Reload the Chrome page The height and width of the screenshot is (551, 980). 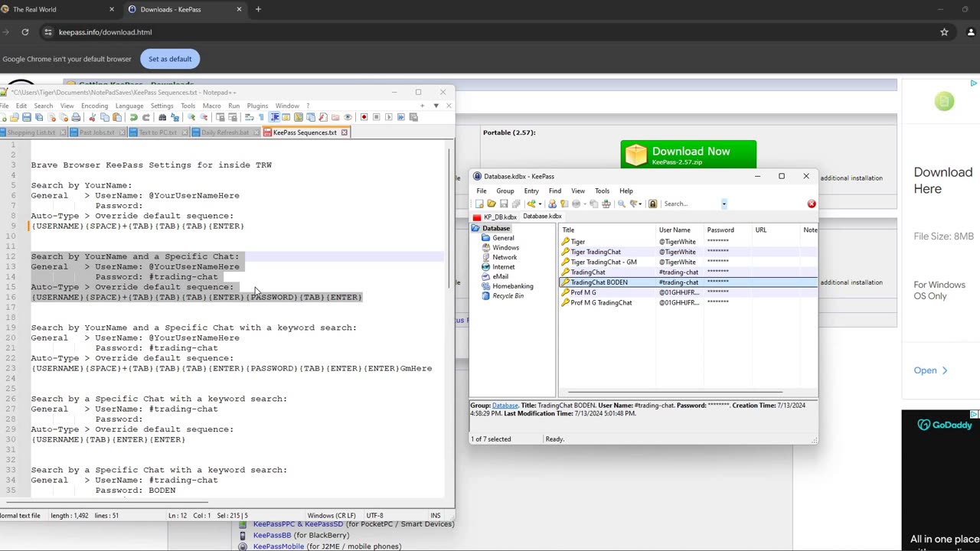point(25,32)
